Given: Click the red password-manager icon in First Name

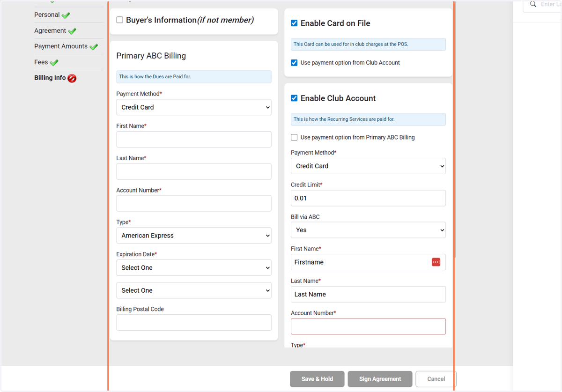Looking at the screenshot, I should click(436, 262).
